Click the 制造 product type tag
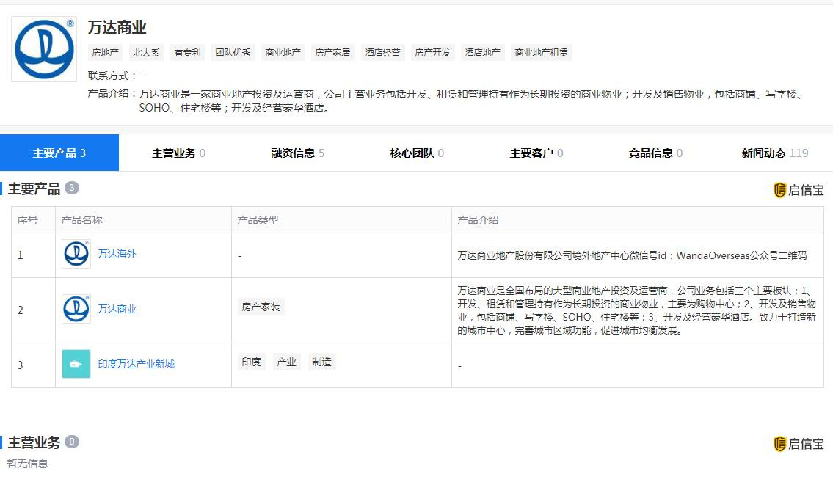The height and width of the screenshot is (504, 833). pos(321,362)
